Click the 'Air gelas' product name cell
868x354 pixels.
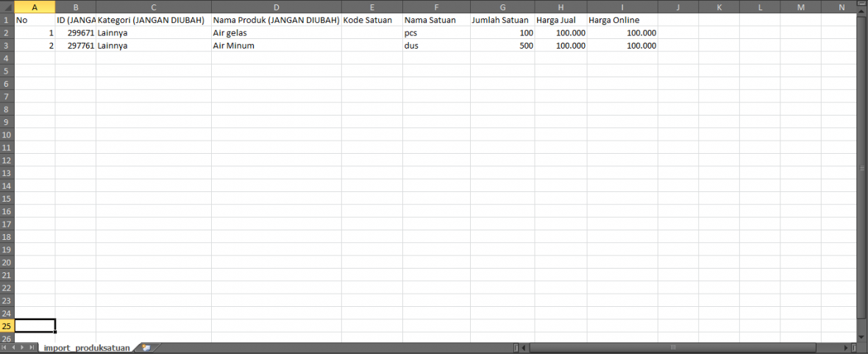tap(276, 33)
